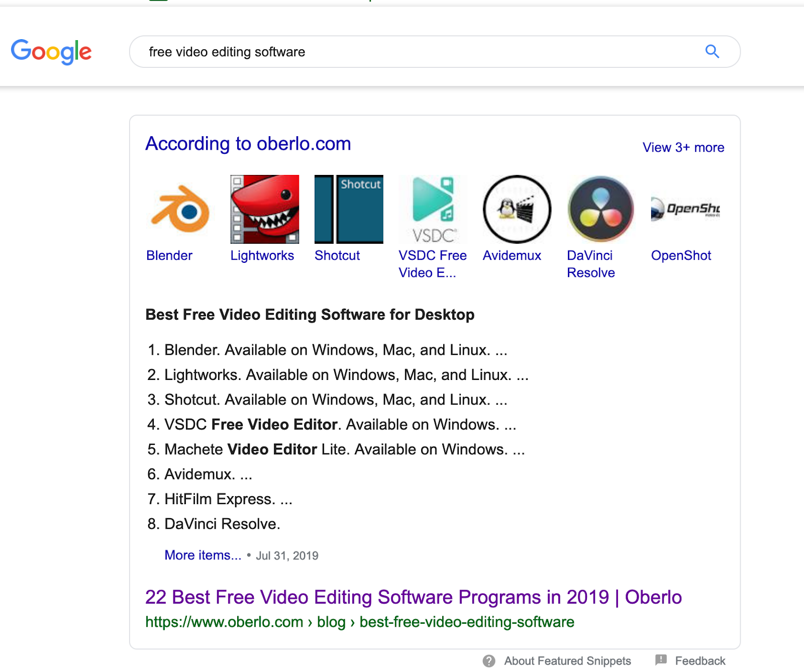Click the Feedback flag icon

pos(661,660)
